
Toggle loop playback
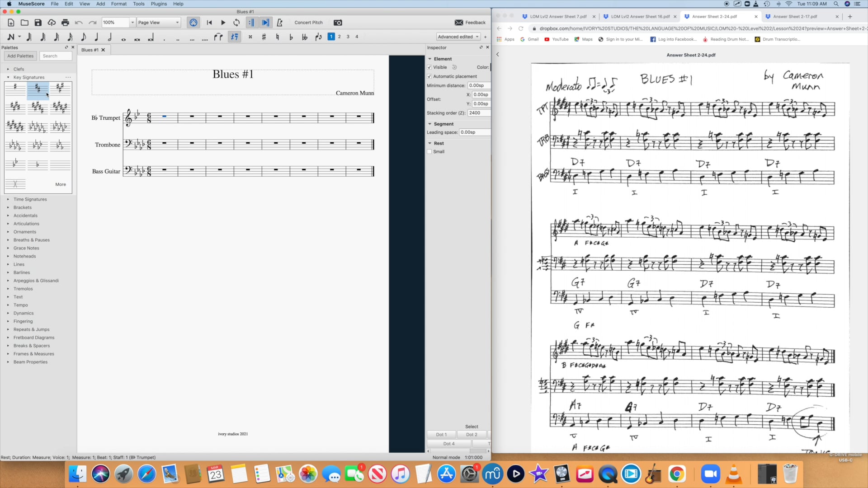tap(236, 23)
